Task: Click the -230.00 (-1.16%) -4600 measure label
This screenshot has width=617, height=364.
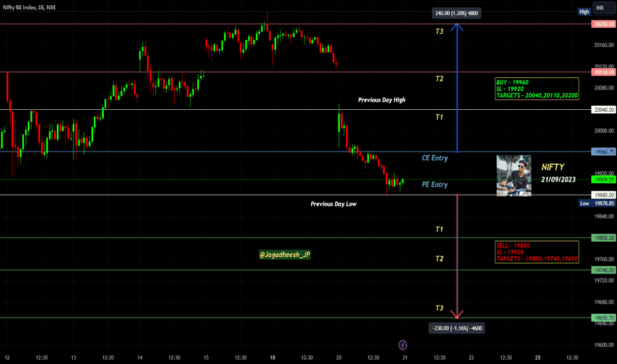Action: pyautogui.click(x=457, y=328)
